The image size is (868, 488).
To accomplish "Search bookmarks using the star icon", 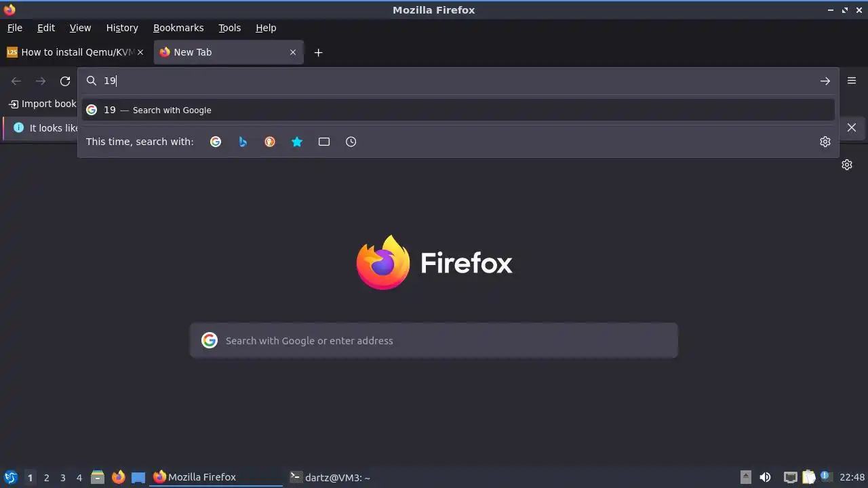I will click(297, 142).
